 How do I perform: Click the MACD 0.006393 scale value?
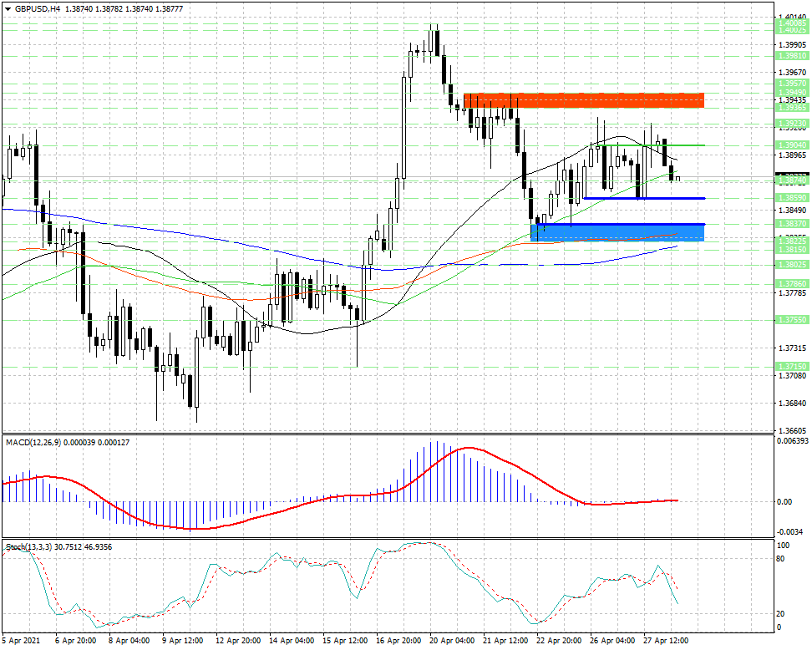(792, 441)
